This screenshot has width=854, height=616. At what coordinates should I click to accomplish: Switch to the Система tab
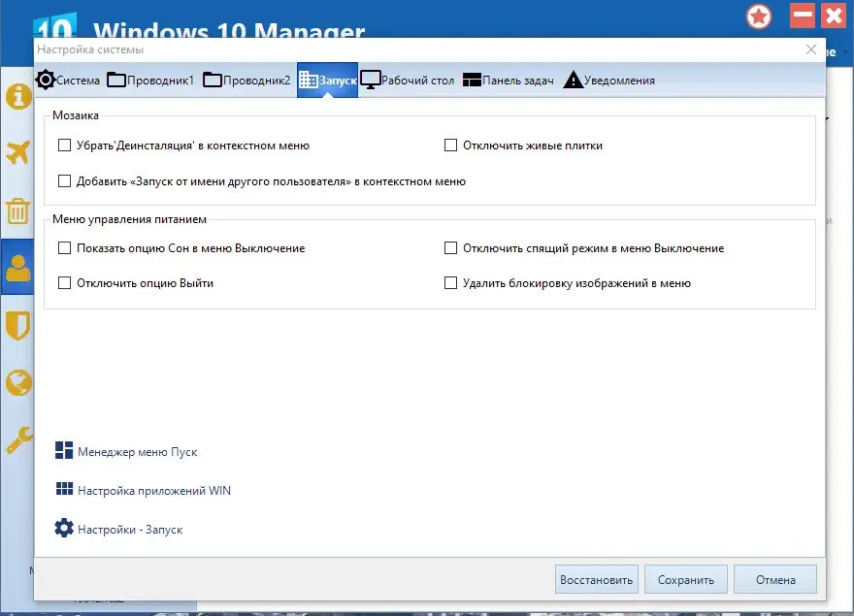[68, 81]
